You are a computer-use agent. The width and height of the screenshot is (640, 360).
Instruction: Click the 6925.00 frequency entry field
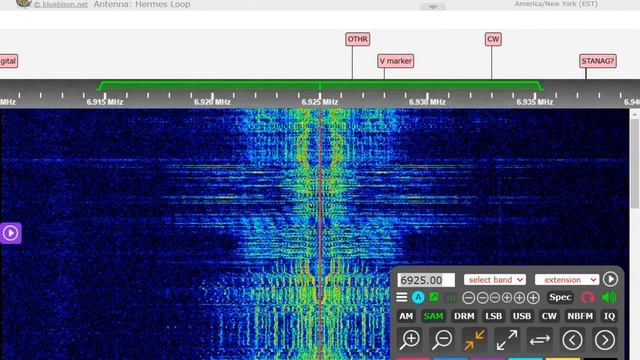(x=426, y=280)
